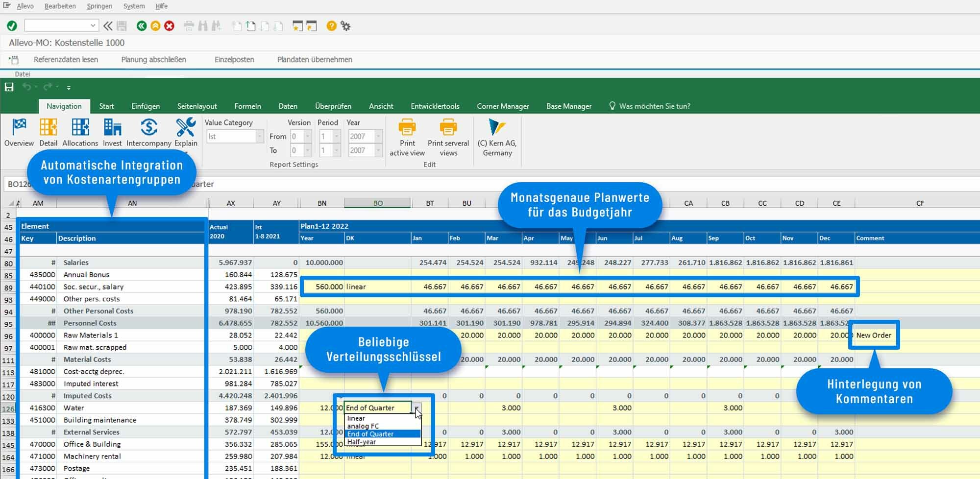This screenshot has width=980, height=479.
Task: Click the New Order comment cell
Action: click(x=874, y=335)
